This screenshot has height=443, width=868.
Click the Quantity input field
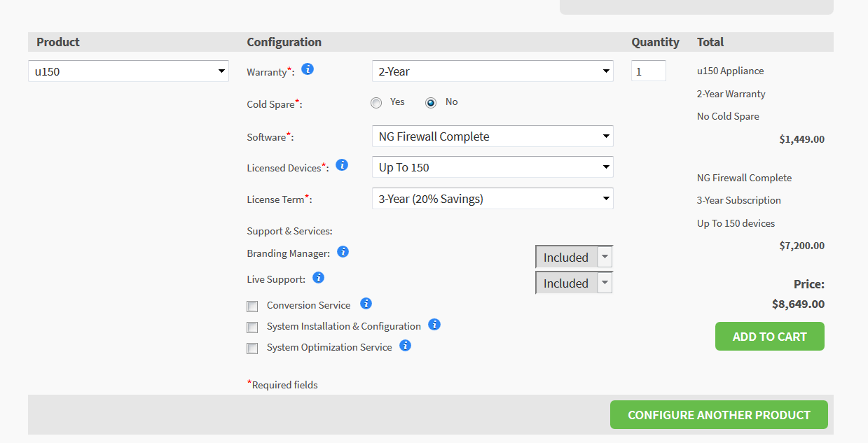point(648,71)
